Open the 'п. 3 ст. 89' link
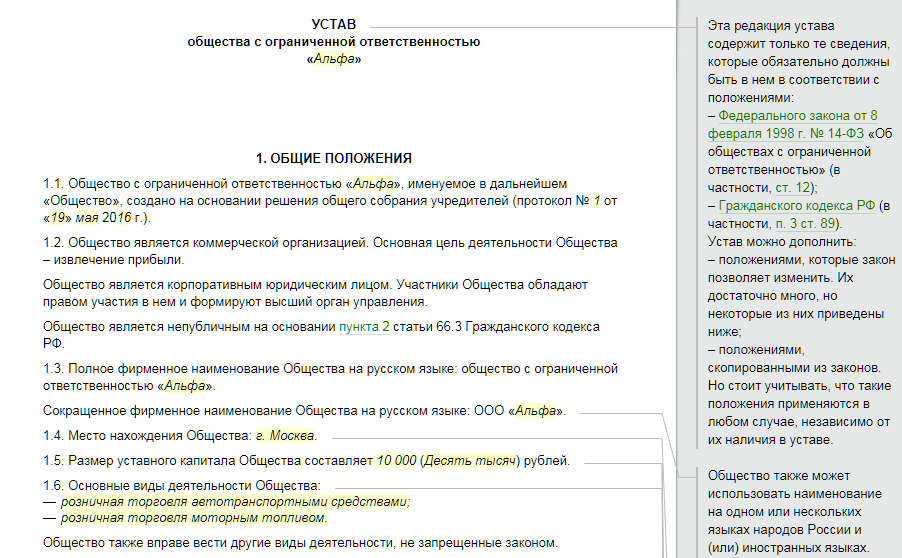 (805, 223)
